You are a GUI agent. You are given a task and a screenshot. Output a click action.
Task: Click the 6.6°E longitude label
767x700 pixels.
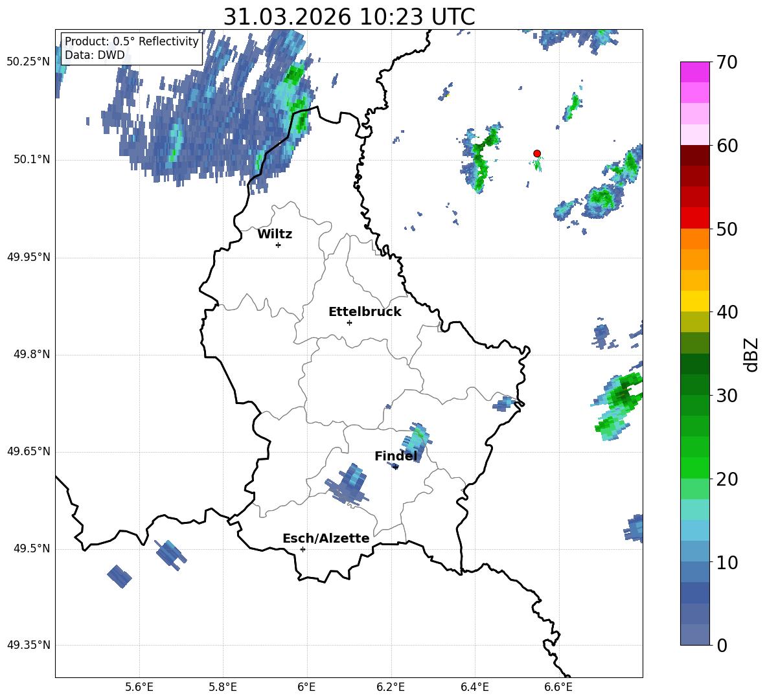[x=558, y=687]
